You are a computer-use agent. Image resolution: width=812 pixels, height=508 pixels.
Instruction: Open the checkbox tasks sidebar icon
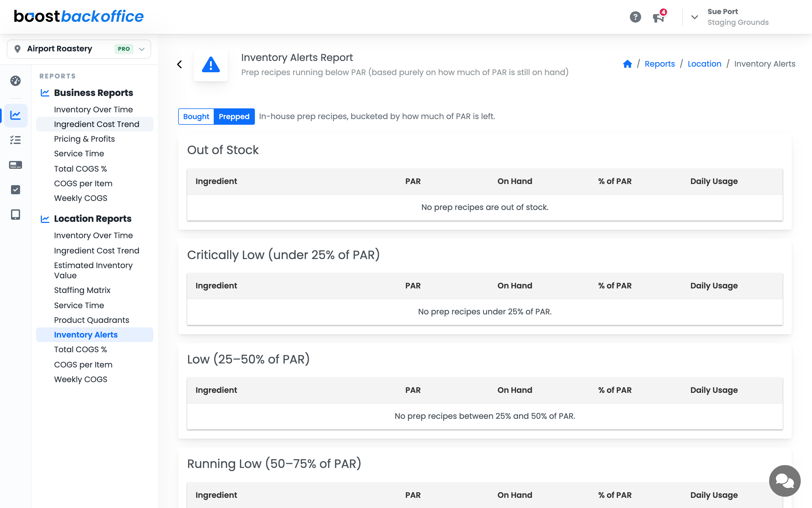[x=16, y=189]
